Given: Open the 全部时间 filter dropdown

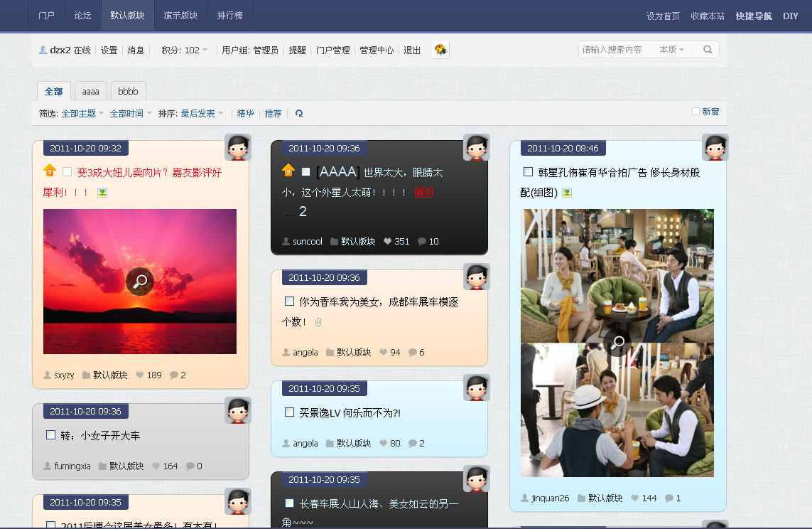Looking at the screenshot, I should pyautogui.click(x=131, y=114).
